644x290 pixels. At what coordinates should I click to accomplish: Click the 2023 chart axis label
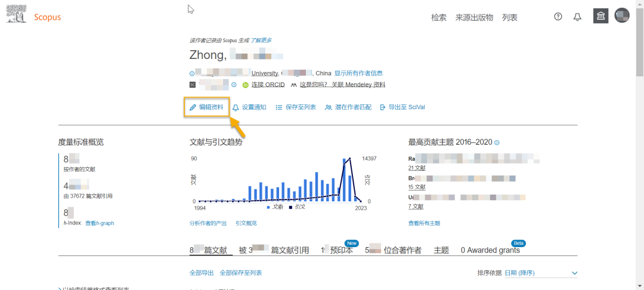(x=361, y=208)
